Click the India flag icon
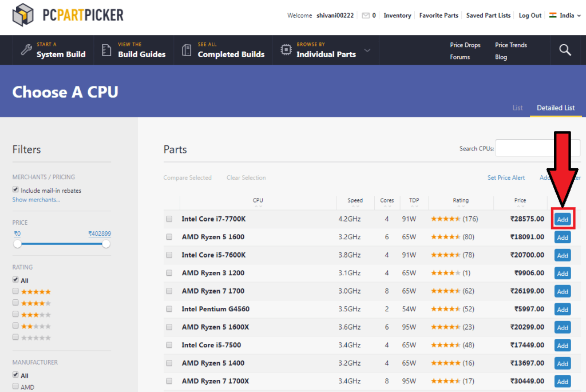586x392 pixels. coord(553,15)
